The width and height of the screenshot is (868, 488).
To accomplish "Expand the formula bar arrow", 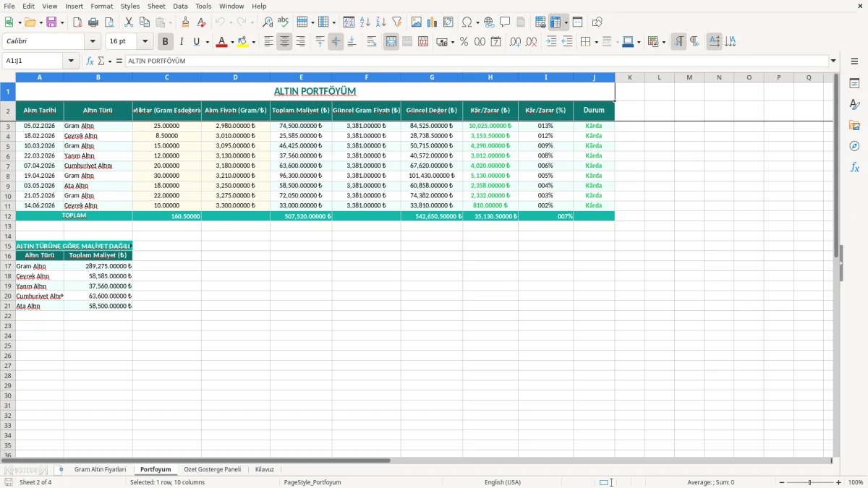I will click(x=833, y=61).
